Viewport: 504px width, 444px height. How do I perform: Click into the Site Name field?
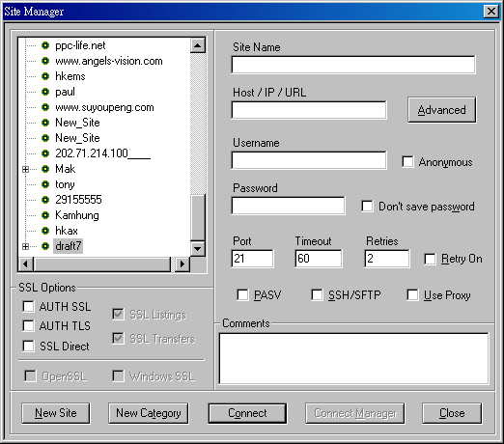(x=353, y=65)
